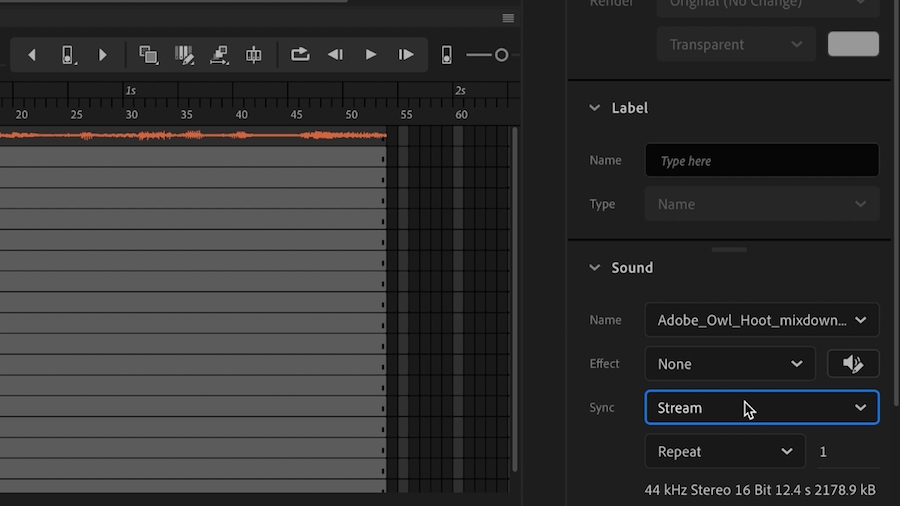Screen dimensions: 900x506
Task: Click the Insert Keyframe button
Action: (x=67, y=55)
